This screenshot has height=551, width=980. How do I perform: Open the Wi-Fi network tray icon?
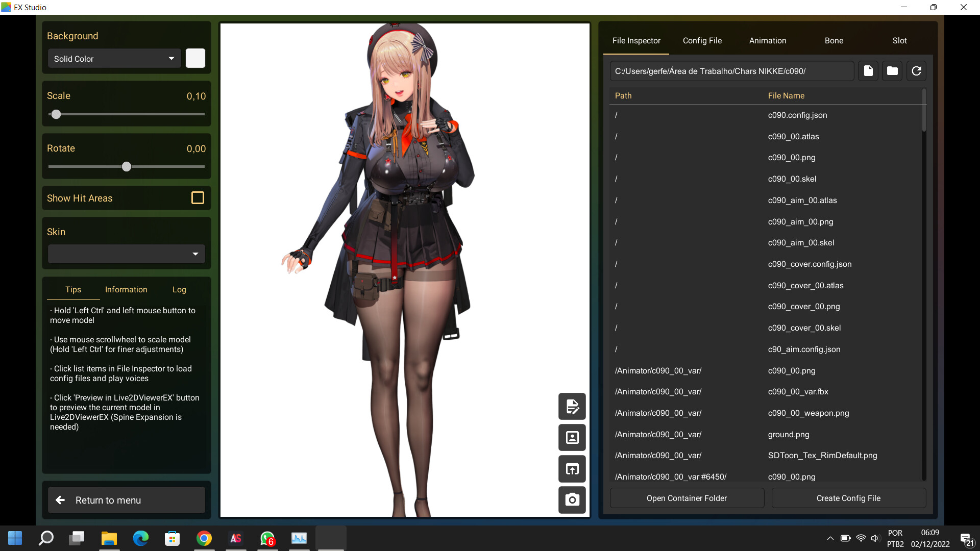pyautogui.click(x=861, y=538)
